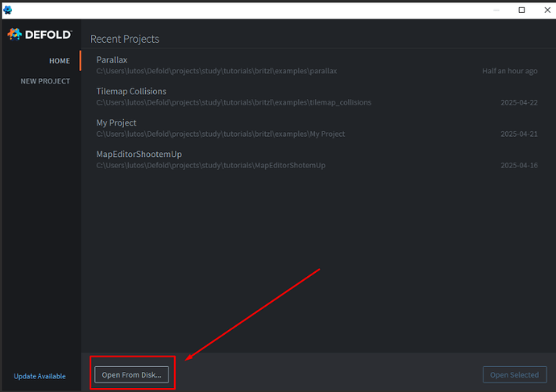The height and width of the screenshot is (392, 556).
Task: Click the Defold logo in sidebar
Action: coord(39,35)
